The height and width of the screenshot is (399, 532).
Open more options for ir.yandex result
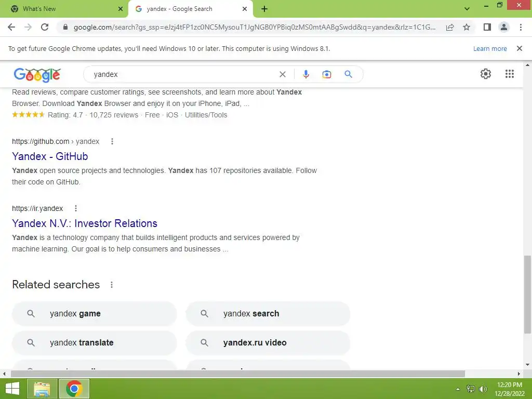(76, 208)
